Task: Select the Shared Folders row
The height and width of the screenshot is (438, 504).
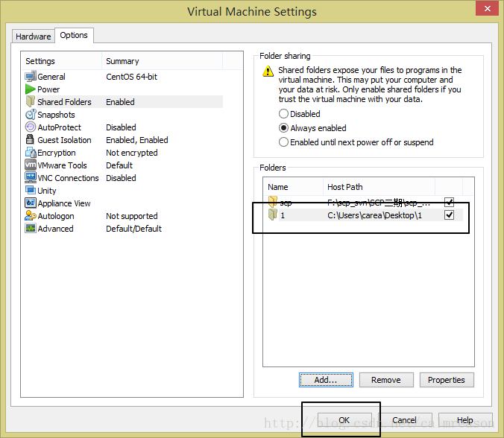Action: click(x=124, y=101)
